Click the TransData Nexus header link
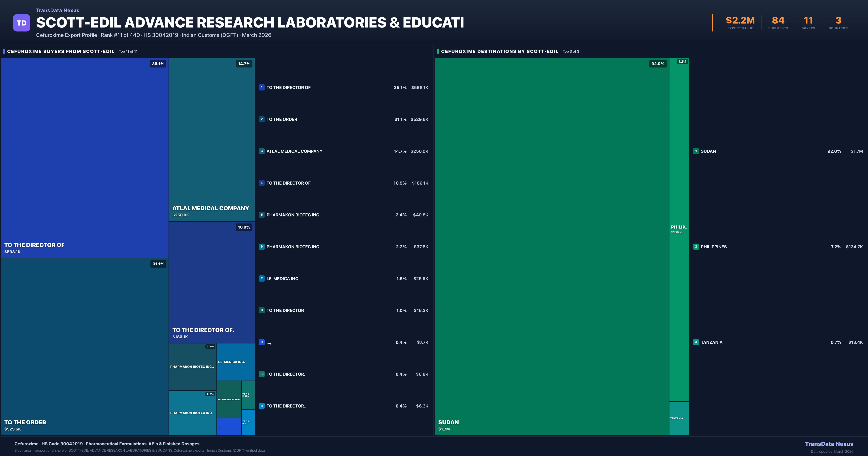 (58, 10)
